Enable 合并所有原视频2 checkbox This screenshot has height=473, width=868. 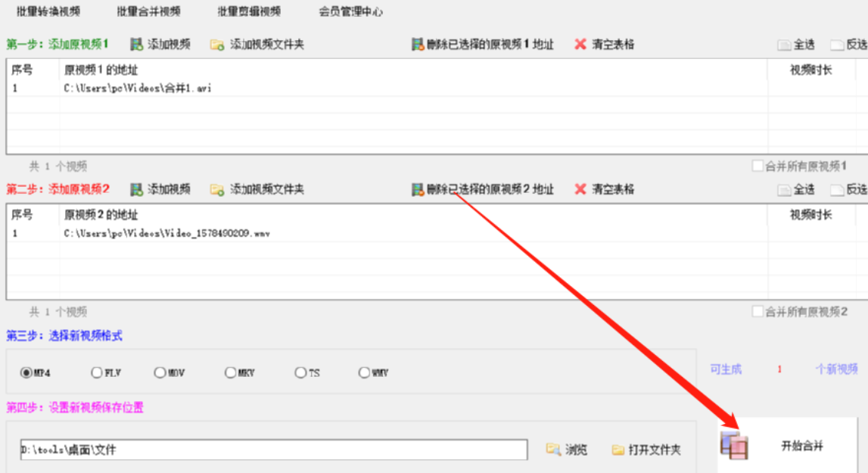[x=758, y=311]
